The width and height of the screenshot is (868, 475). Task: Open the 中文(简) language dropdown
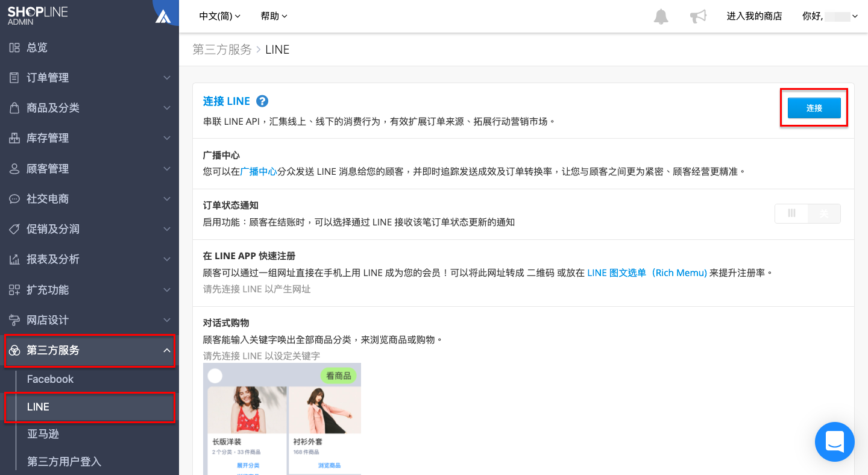click(220, 16)
